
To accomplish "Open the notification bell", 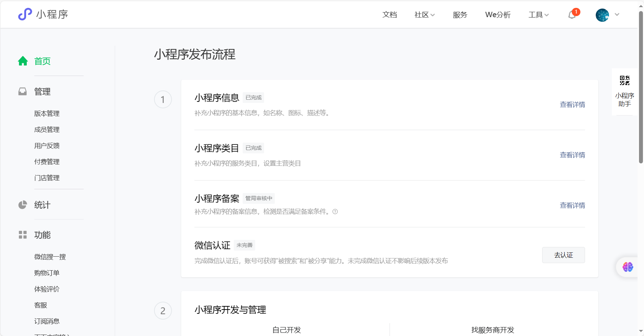I will tap(572, 15).
